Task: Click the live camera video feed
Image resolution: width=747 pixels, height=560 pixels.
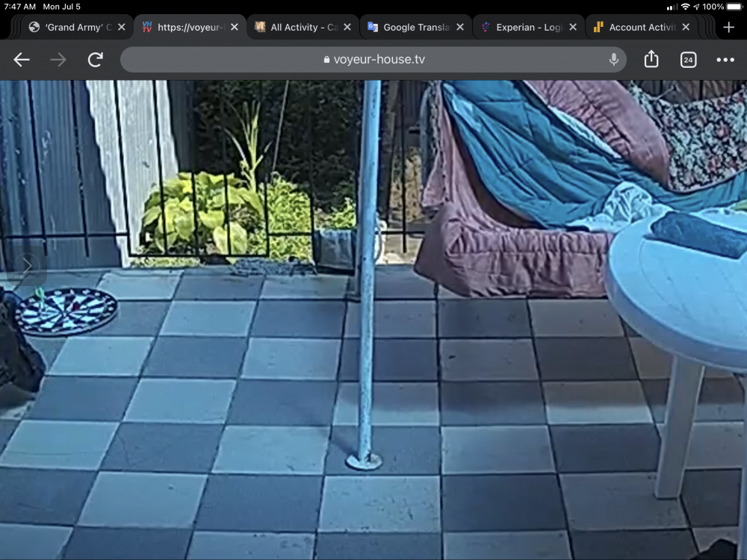Action: click(x=373, y=336)
